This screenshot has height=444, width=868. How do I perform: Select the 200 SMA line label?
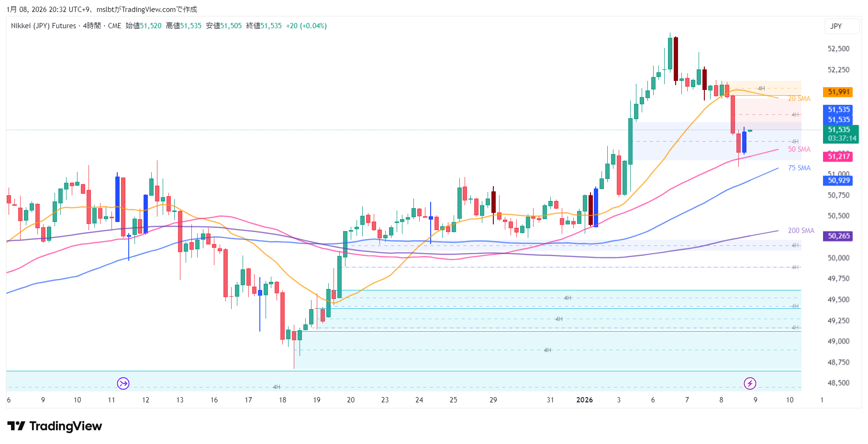(x=801, y=231)
